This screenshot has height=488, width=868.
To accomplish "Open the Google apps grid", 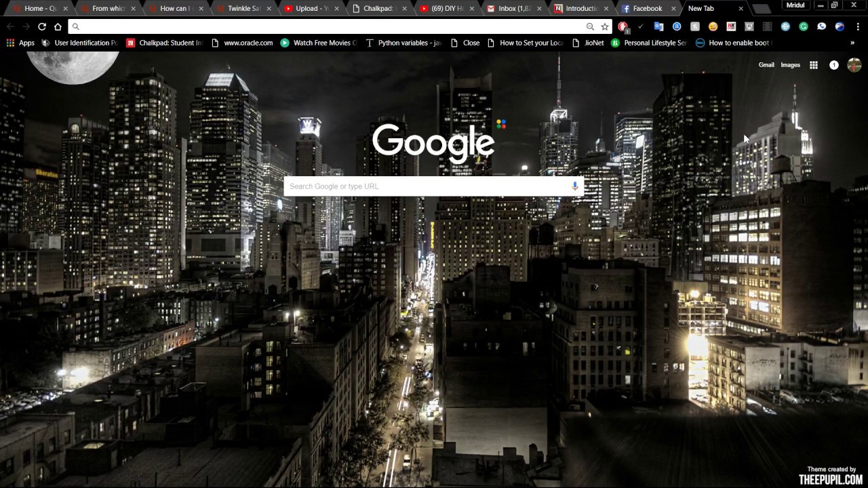I will click(814, 65).
